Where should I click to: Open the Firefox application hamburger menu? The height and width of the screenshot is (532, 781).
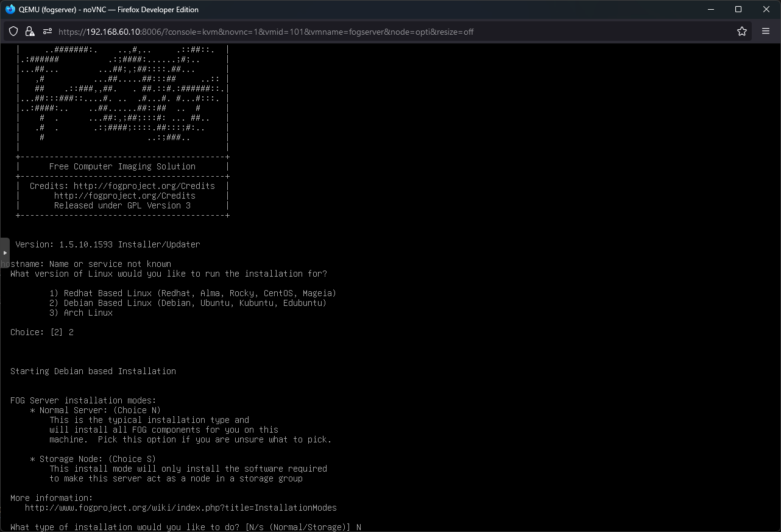click(766, 32)
